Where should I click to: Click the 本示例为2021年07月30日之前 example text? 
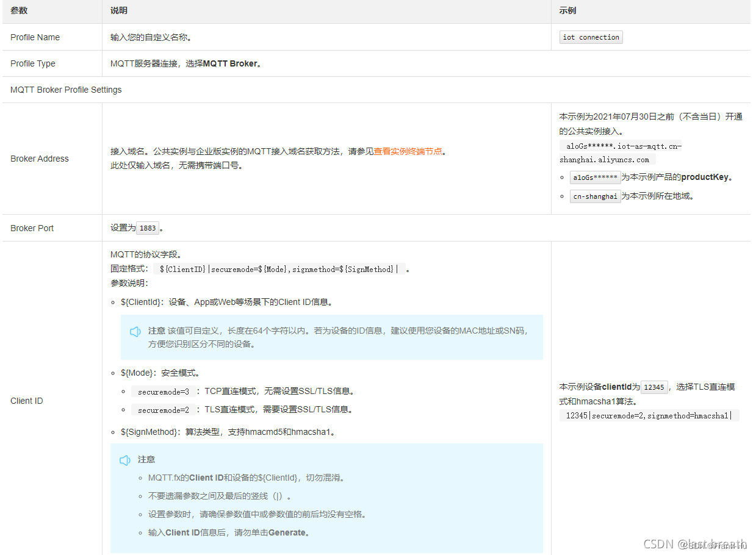click(x=650, y=124)
